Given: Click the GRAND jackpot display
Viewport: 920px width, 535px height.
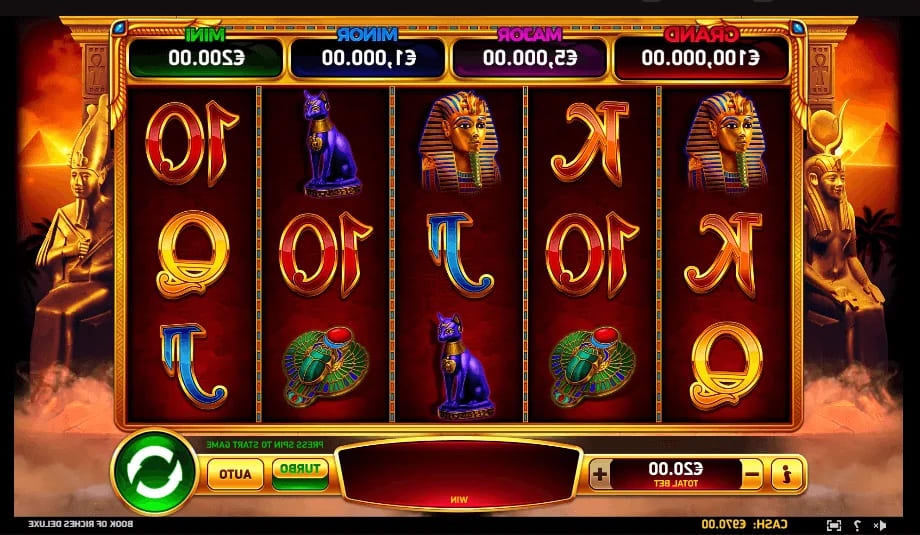Looking at the screenshot, I should click(x=701, y=57).
